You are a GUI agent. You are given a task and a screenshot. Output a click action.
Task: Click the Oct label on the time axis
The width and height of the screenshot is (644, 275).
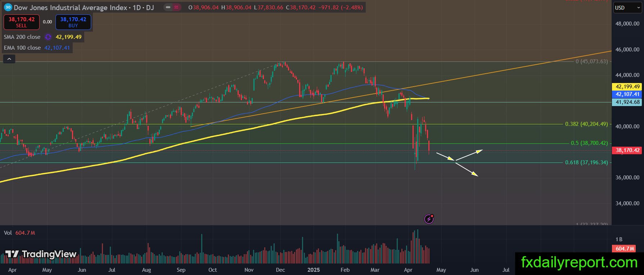[213, 270]
